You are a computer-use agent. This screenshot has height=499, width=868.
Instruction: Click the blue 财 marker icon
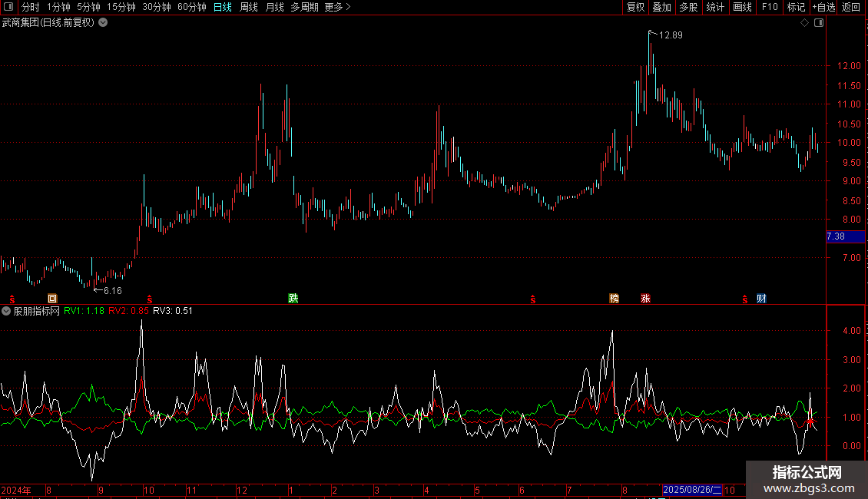[762, 299]
